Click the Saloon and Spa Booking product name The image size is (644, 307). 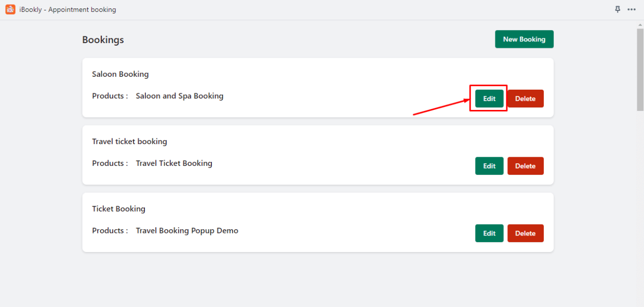click(179, 95)
